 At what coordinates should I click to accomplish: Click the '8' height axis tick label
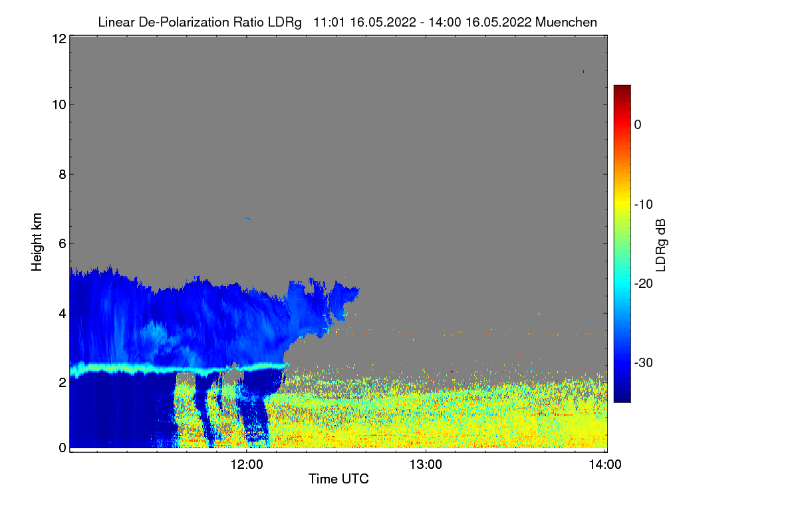pyautogui.click(x=62, y=174)
